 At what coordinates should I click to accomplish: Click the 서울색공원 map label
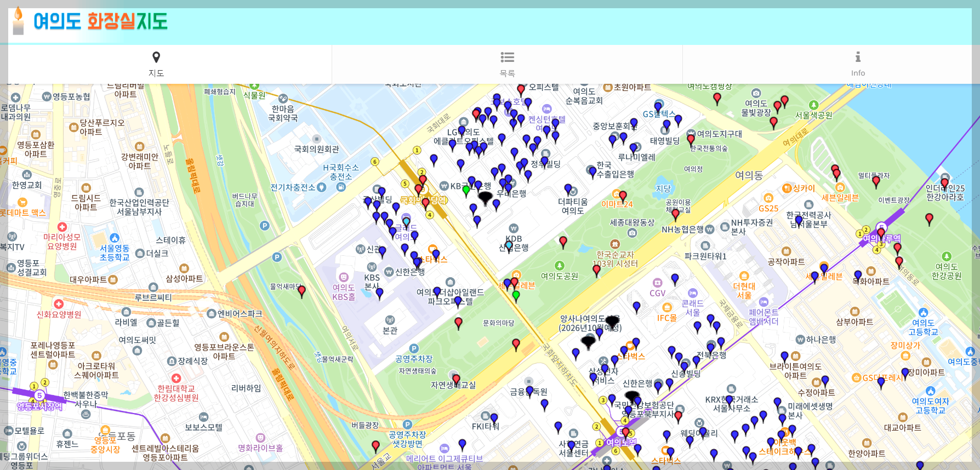814,115
